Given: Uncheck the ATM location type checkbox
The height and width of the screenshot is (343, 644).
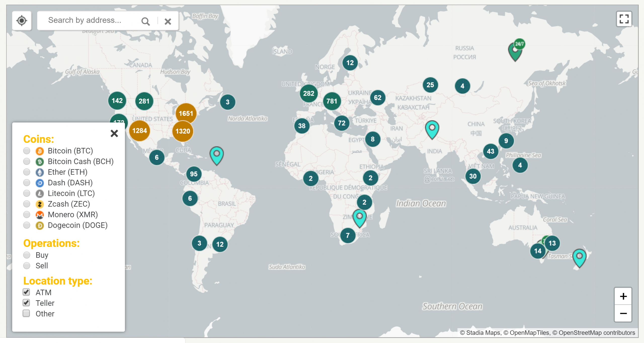Looking at the screenshot, I should (26, 292).
